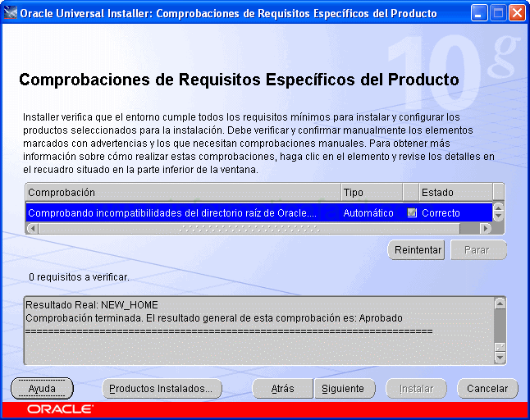The width and height of the screenshot is (530, 420).
Task: Click the details pane scroll up arrow
Action: click(x=500, y=304)
